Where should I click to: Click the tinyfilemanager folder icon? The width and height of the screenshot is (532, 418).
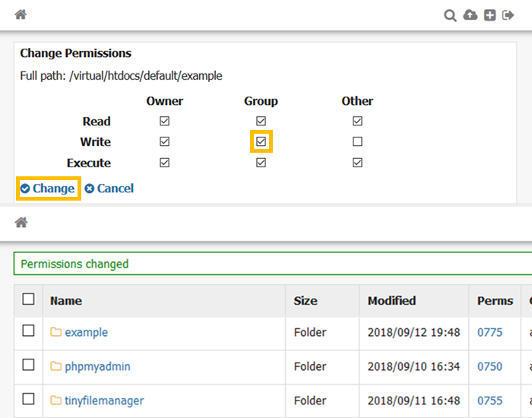point(55,401)
